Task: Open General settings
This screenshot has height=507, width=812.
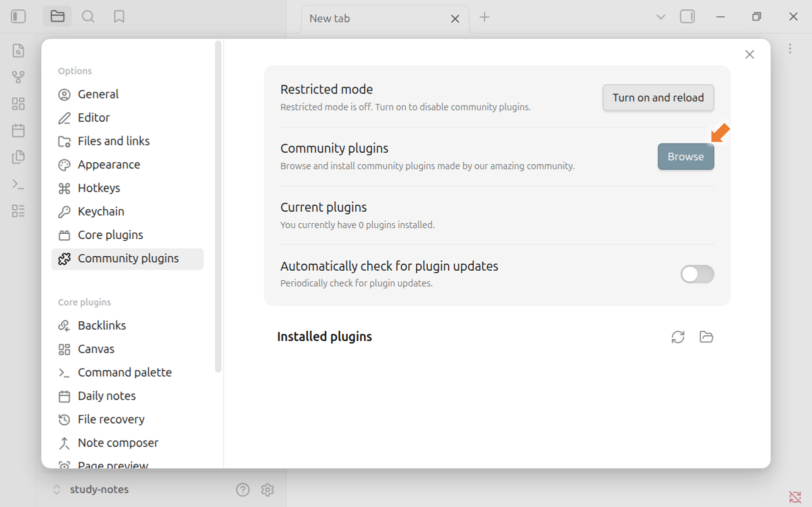Action: [127, 94]
